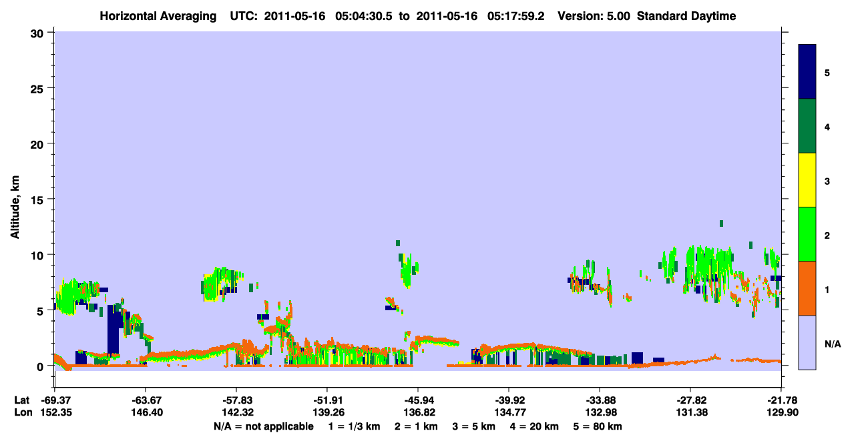This screenshot has height=445, width=868.
Task: Click the longitude value '134.77'
Action: pos(509,413)
